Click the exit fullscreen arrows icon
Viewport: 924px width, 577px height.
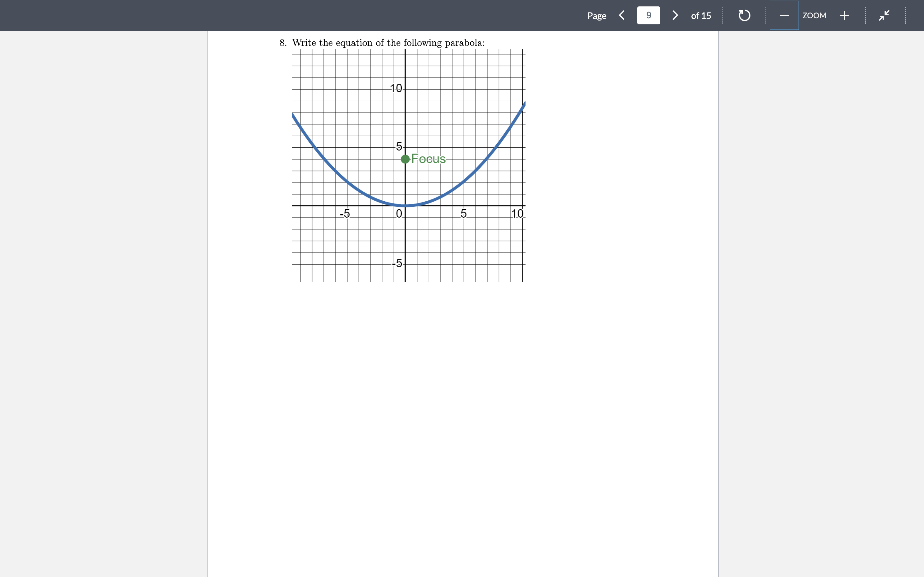tap(884, 16)
